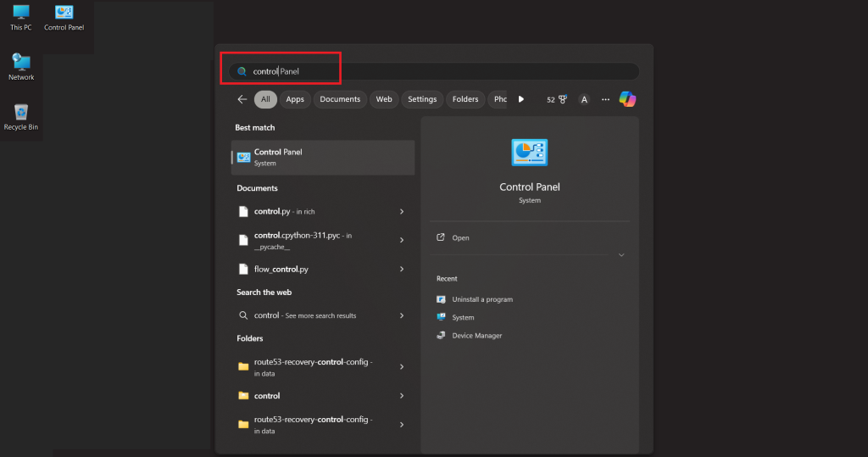Click the search text input field

pyautogui.click(x=434, y=71)
